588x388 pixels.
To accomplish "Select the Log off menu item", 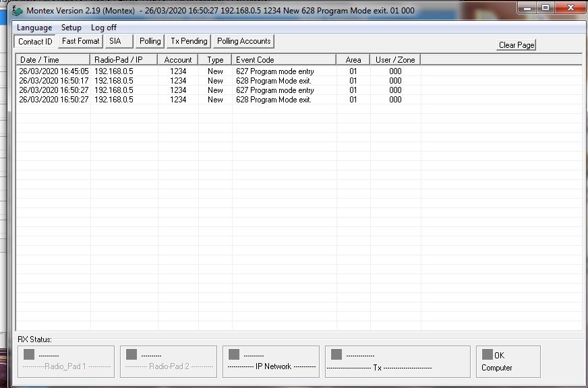I will [x=104, y=28].
